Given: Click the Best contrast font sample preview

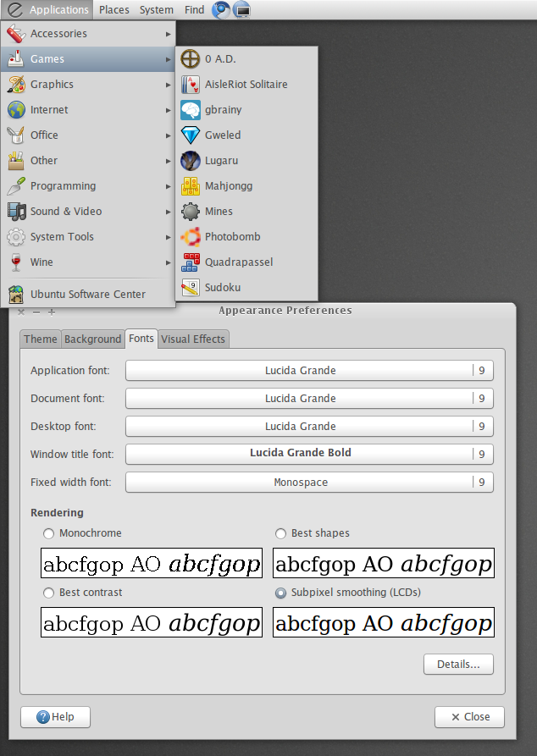Looking at the screenshot, I should pyautogui.click(x=152, y=622).
